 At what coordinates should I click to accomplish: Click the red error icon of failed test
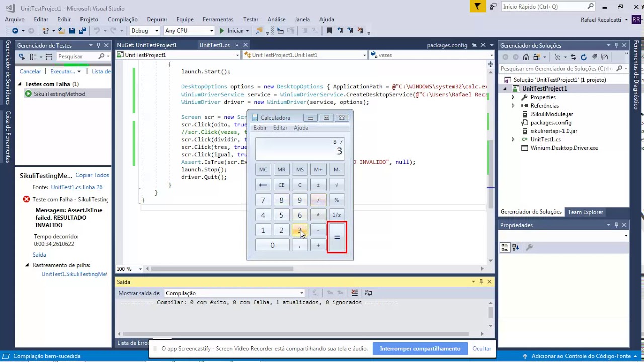pos(26,199)
